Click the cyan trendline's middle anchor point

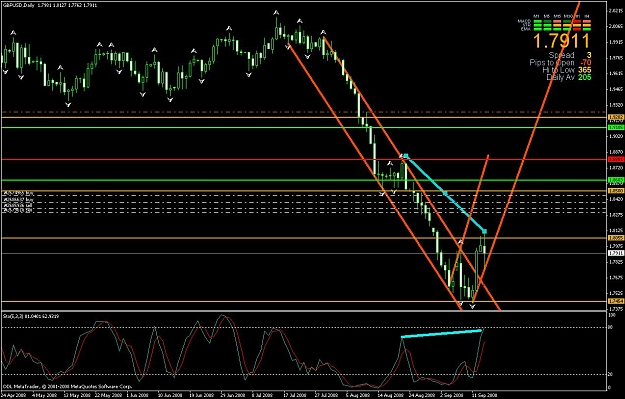(445, 193)
